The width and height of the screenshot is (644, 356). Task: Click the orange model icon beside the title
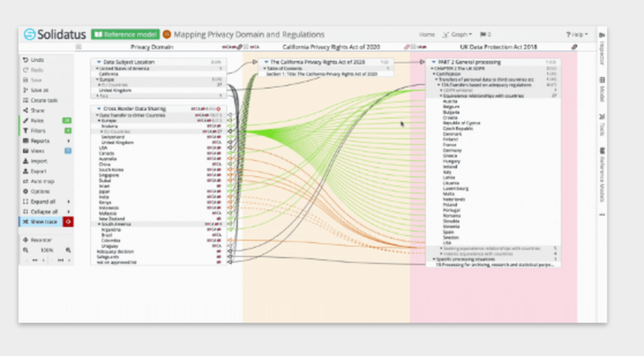point(167,35)
